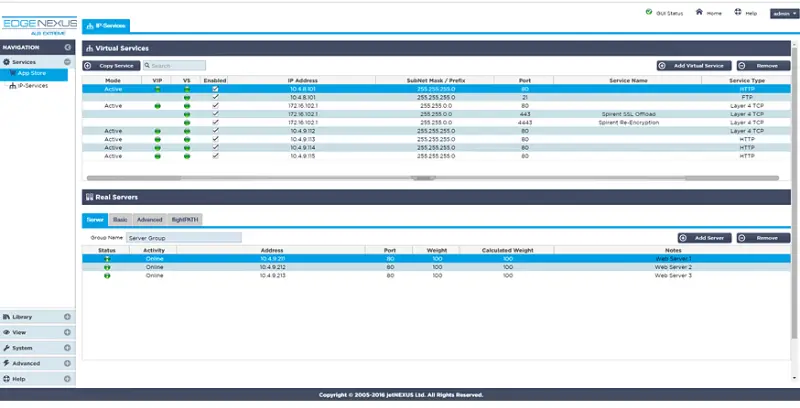Image resolution: width=800 pixels, height=408 pixels.
Task: Toggle Enabled checkbox for 10.4.9.113
Action: (x=215, y=139)
